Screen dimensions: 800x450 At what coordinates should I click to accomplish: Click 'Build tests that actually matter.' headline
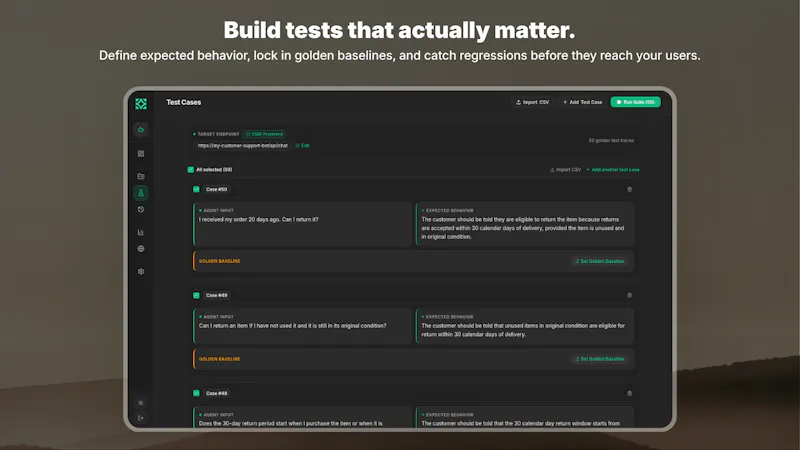[x=399, y=30]
